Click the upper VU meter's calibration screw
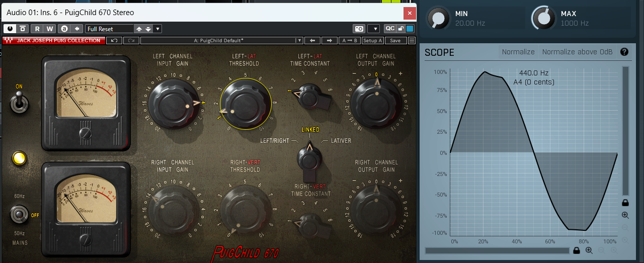The image size is (644, 263). [x=86, y=133]
